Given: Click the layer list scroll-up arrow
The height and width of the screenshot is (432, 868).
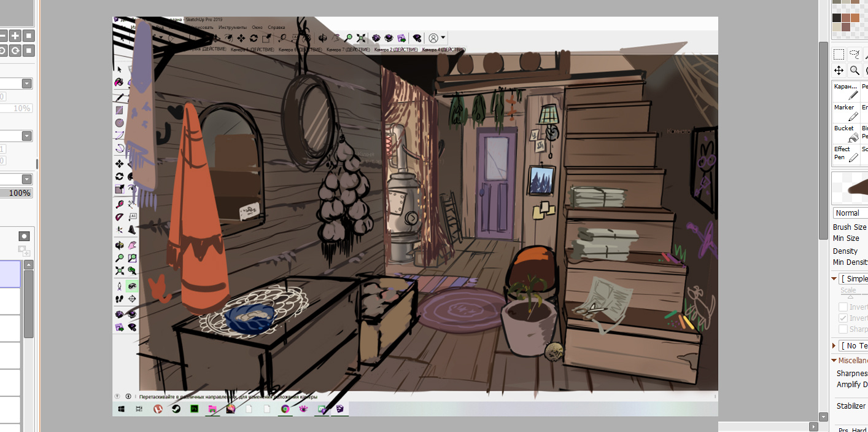Looking at the screenshot, I should tap(29, 265).
